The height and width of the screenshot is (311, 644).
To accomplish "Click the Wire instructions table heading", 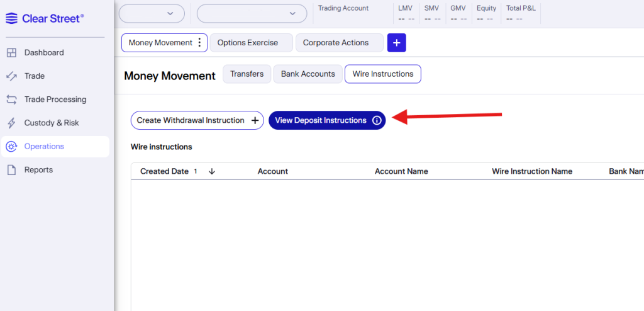I will [162, 147].
